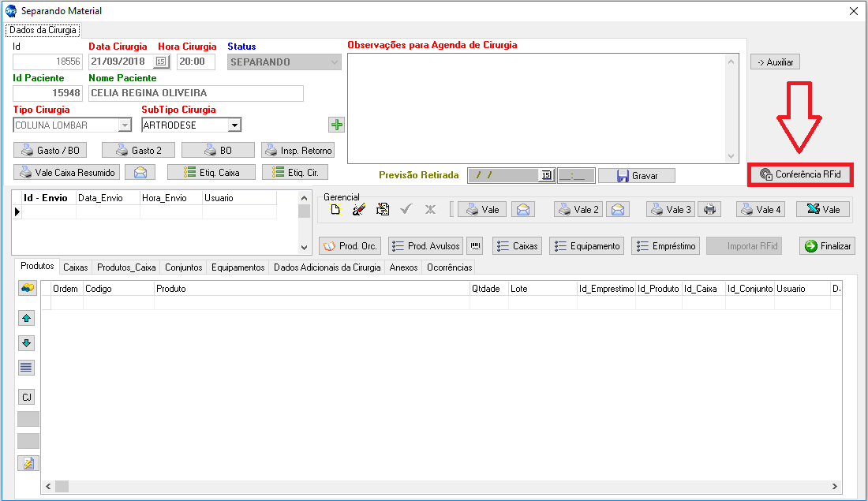This screenshot has height=501, width=868.
Task: Click the green plus icon beside SubTipo Cirurgia
Action: [337, 125]
